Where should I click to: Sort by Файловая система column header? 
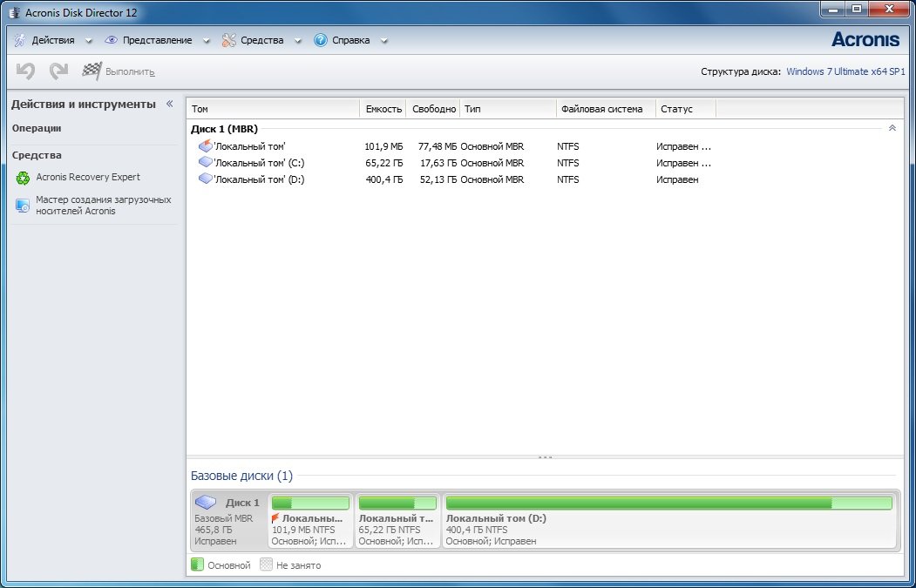[602, 109]
